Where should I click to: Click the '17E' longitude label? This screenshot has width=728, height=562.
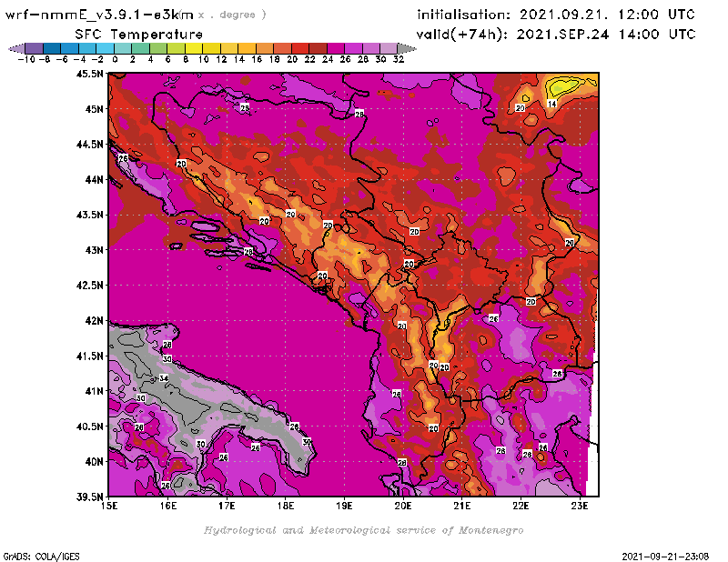click(227, 506)
